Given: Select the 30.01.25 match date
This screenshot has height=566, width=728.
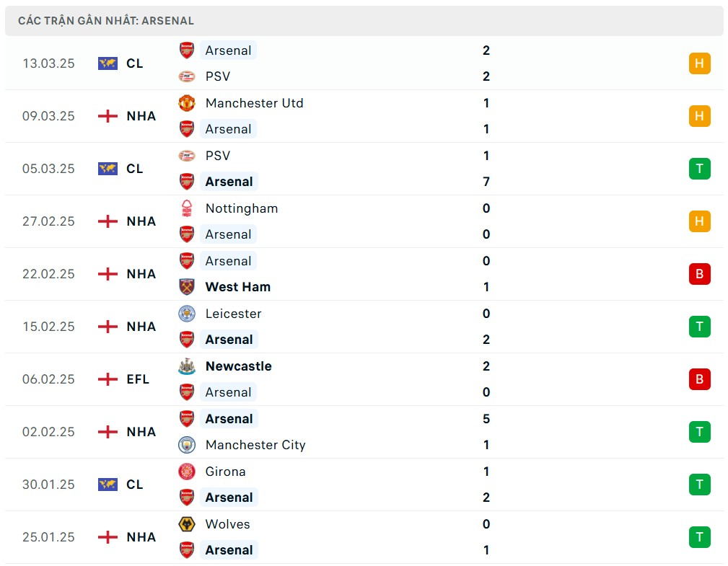Looking at the screenshot, I should click(x=48, y=485).
